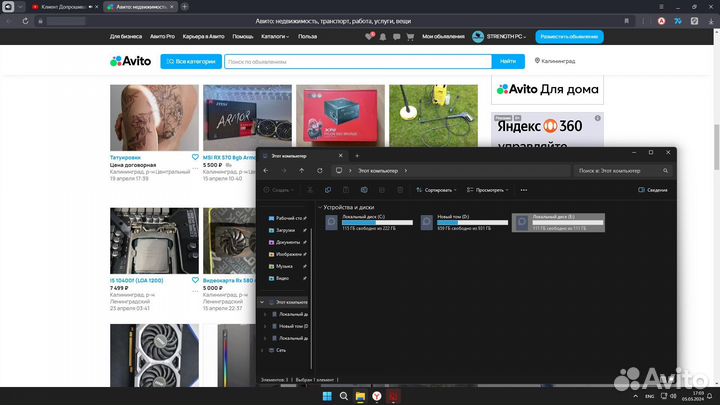Open the Avito messages chat icon
Viewport: 720px width, 405px height.
point(396,36)
